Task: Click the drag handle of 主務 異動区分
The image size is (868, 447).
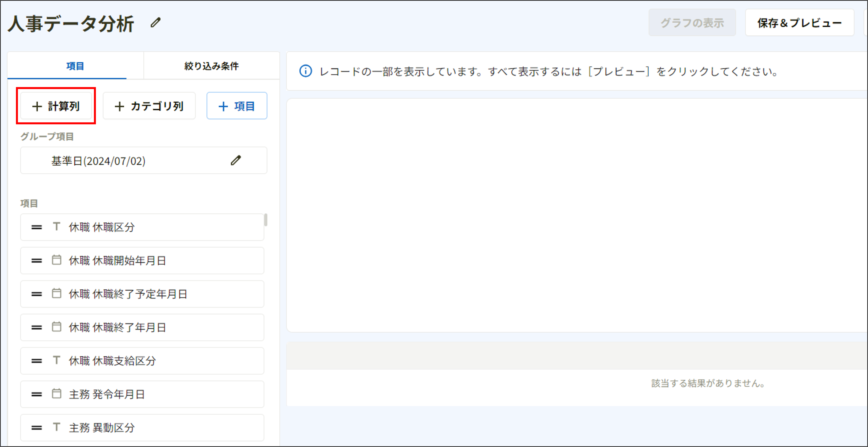Action: pos(36,427)
